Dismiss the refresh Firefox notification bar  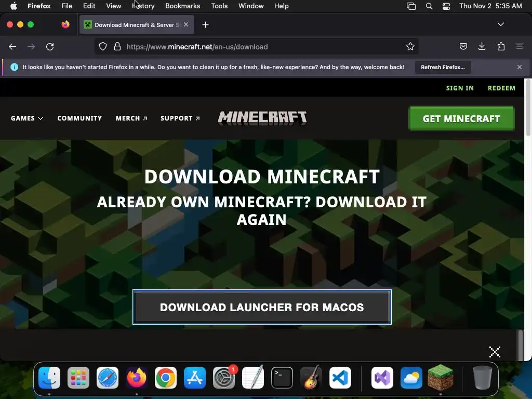point(520,67)
